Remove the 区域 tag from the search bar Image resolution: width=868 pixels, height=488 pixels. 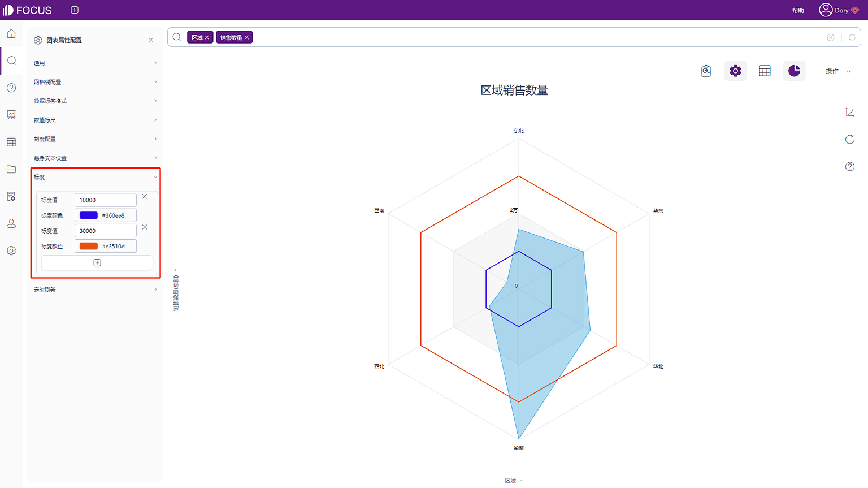(x=207, y=38)
